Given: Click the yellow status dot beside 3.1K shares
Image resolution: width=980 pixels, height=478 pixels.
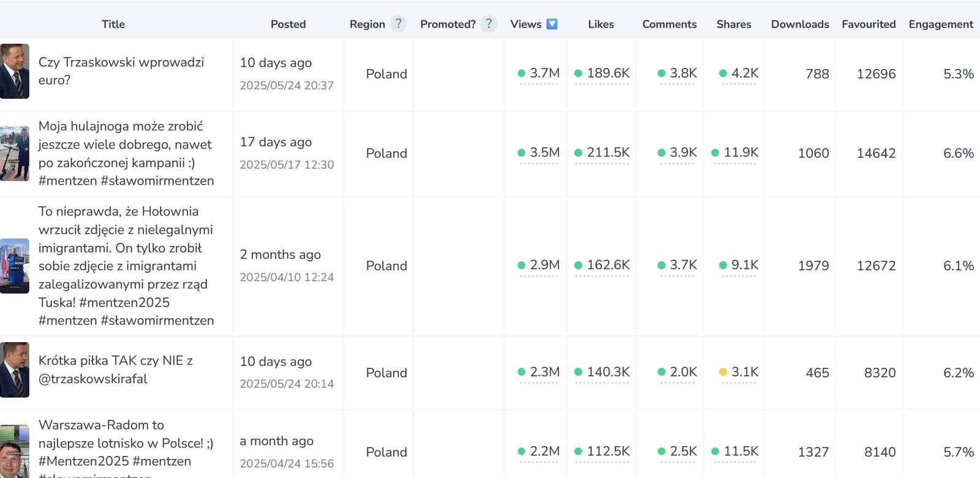Looking at the screenshot, I should [723, 372].
